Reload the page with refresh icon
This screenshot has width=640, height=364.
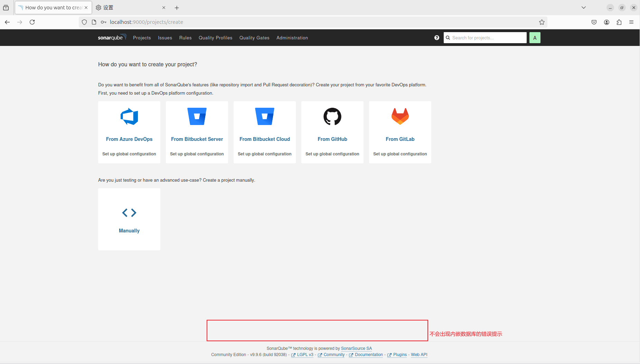32,22
